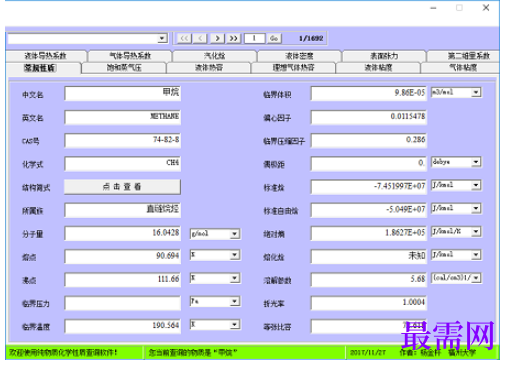Click the Chinese name field 甲烷

pyautogui.click(x=123, y=94)
